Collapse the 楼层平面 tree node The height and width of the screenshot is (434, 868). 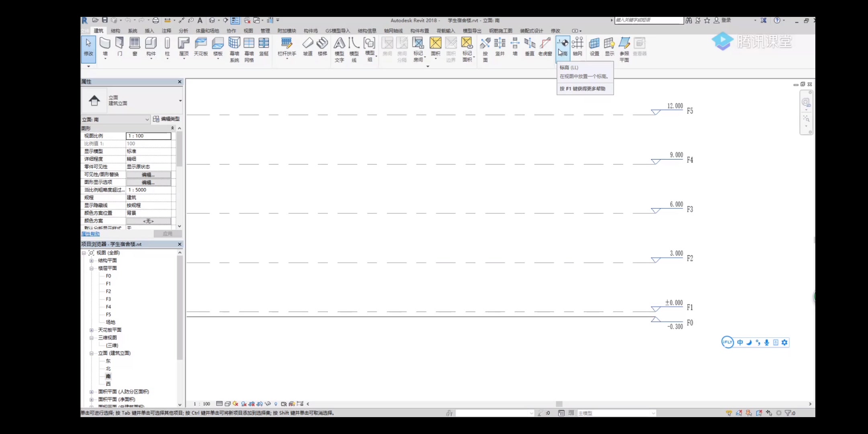coord(92,268)
